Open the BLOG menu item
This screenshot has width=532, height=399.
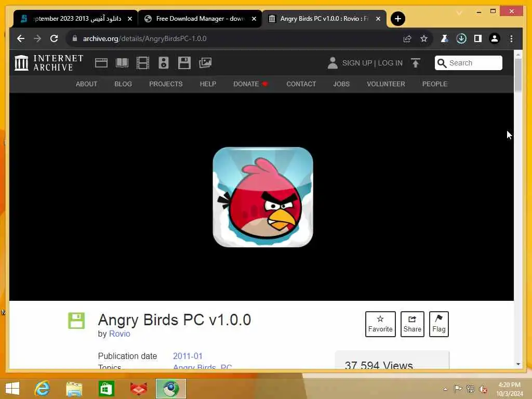123,84
